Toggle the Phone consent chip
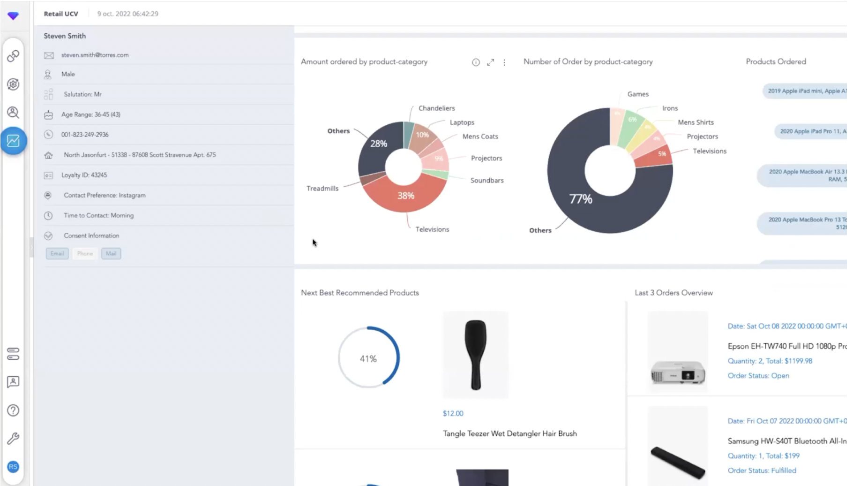 pyautogui.click(x=85, y=253)
